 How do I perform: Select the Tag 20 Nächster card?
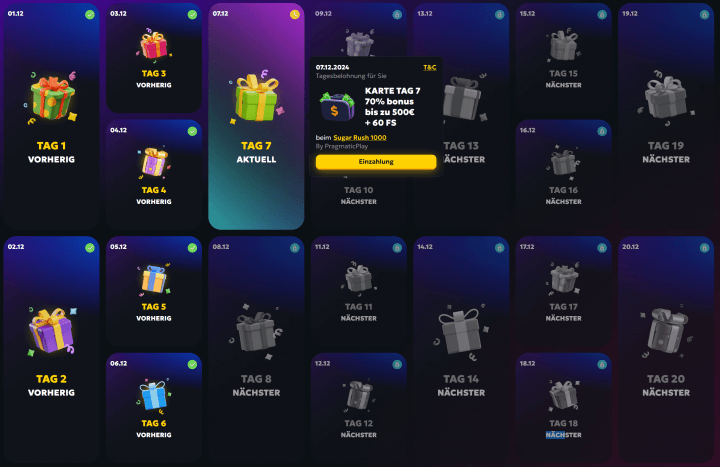click(666, 350)
